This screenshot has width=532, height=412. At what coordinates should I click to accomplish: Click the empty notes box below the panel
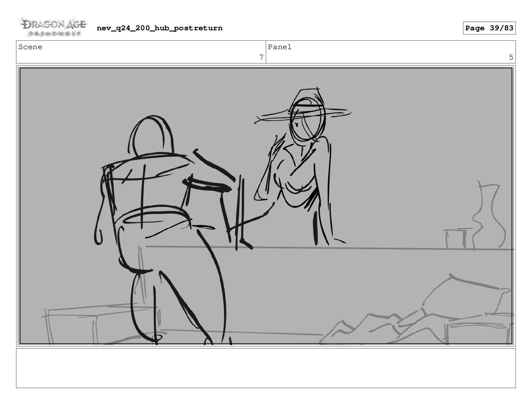click(266, 368)
